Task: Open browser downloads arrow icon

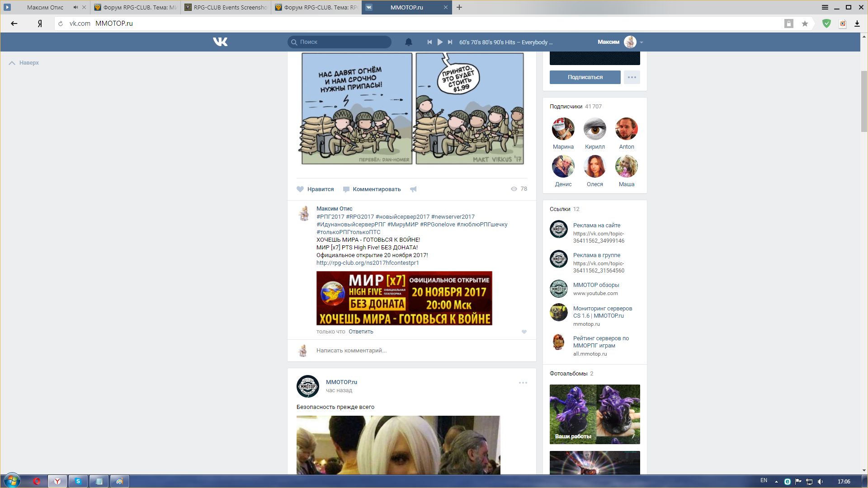Action: coord(857,23)
